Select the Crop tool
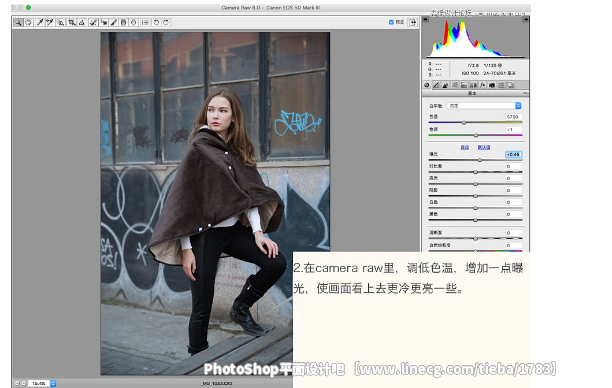The height and width of the screenshot is (388, 612). 71,23
